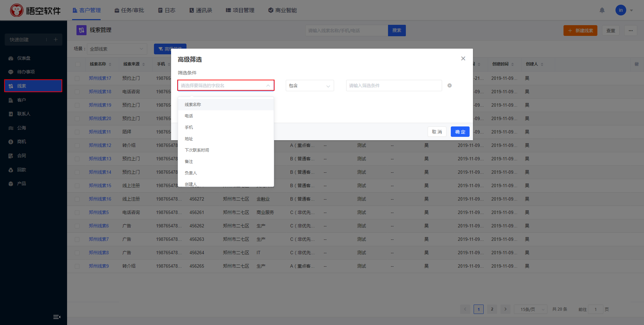Click the user avatar icon
This screenshot has height=325, width=644.
coord(621,10)
